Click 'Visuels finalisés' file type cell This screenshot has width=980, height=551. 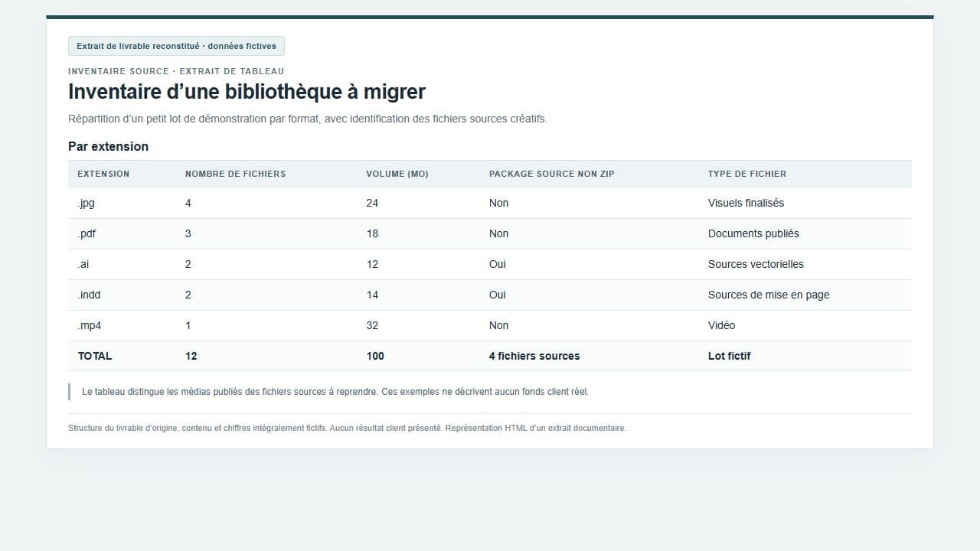pyautogui.click(x=746, y=203)
